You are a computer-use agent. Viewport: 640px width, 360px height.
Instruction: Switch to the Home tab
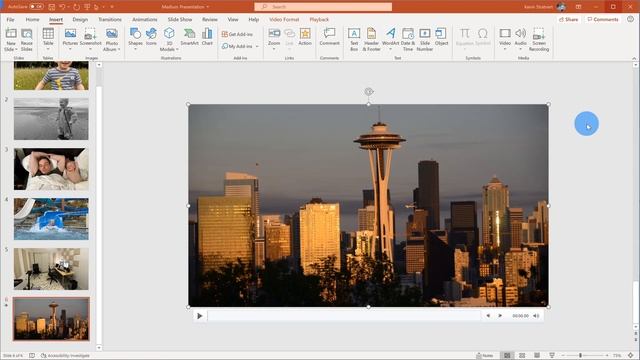(32, 20)
